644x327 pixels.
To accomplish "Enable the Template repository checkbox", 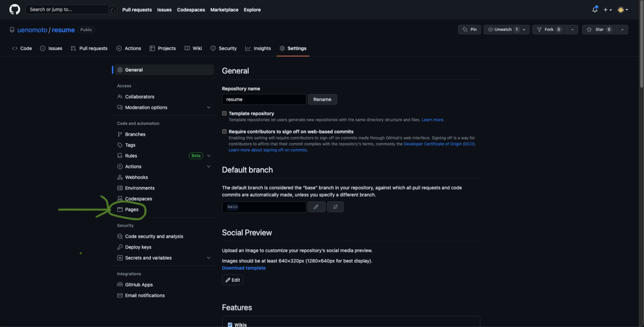I will (224, 113).
